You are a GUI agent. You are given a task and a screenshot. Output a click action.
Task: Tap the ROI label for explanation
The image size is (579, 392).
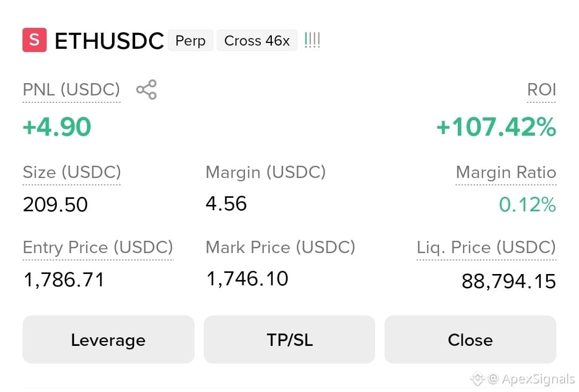[541, 90]
